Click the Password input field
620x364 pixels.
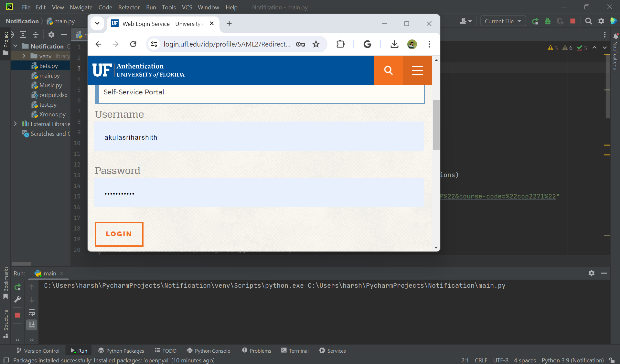(x=259, y=193)
